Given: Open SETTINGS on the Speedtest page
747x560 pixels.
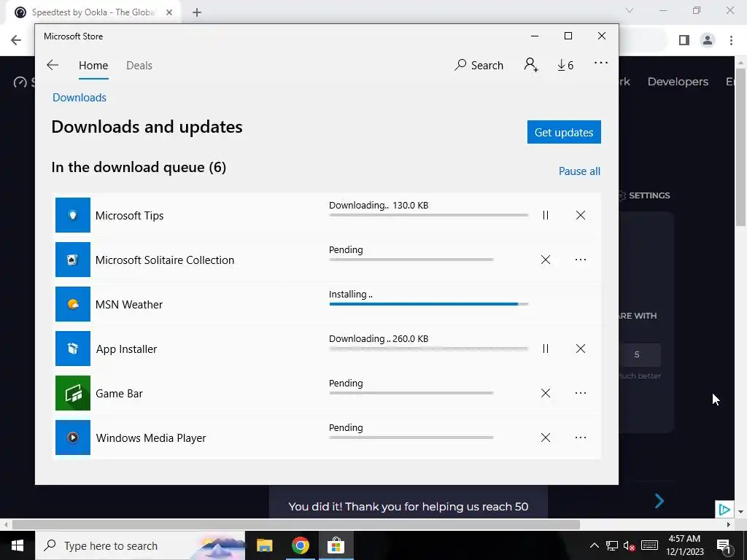Looking at the screenshot, I should (x=643, y=195).
